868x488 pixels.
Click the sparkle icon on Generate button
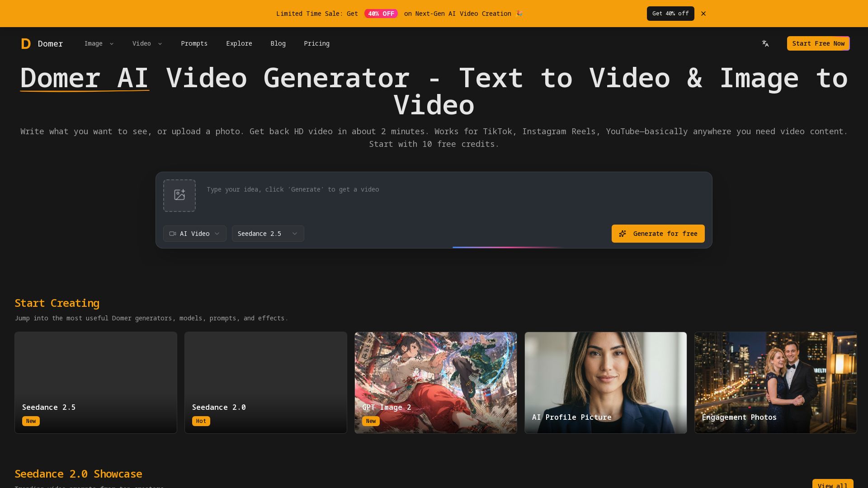click(623, 234)
